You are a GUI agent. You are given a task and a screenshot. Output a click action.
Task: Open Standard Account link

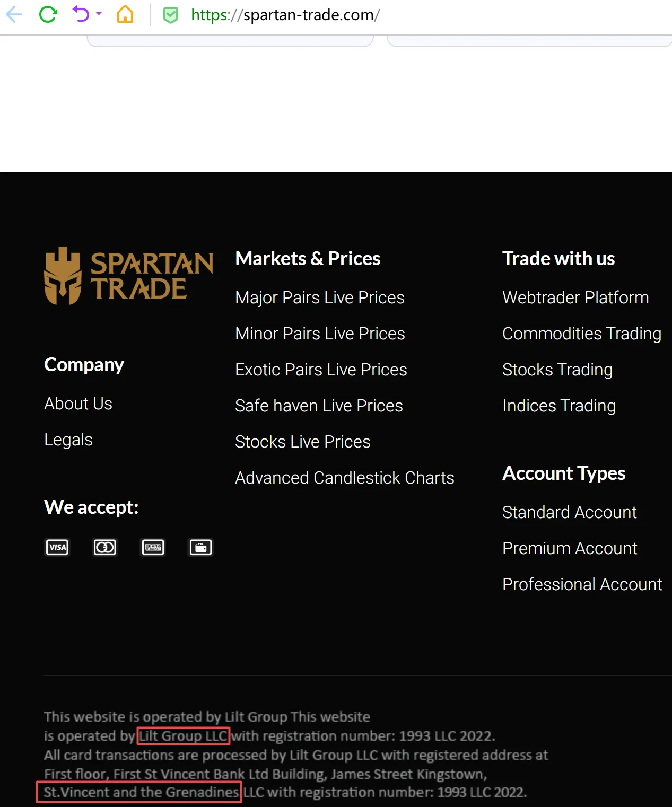570,512
